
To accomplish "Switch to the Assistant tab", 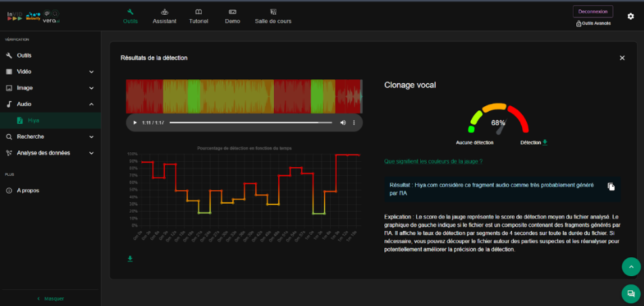I will (x=164, y=16).
